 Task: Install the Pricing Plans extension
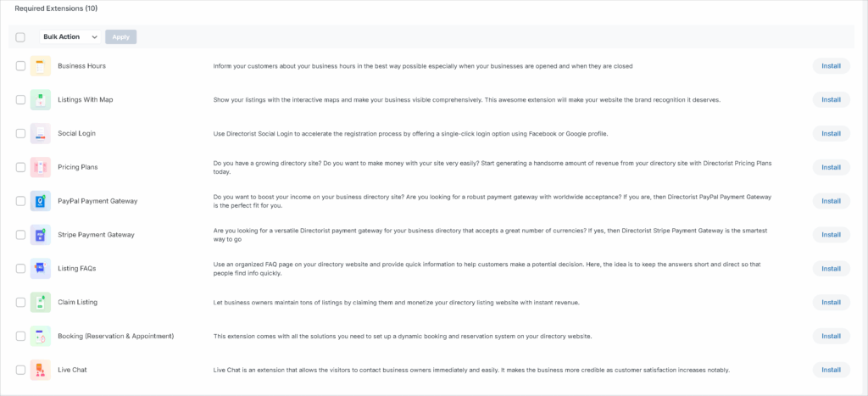coord(831,167)
